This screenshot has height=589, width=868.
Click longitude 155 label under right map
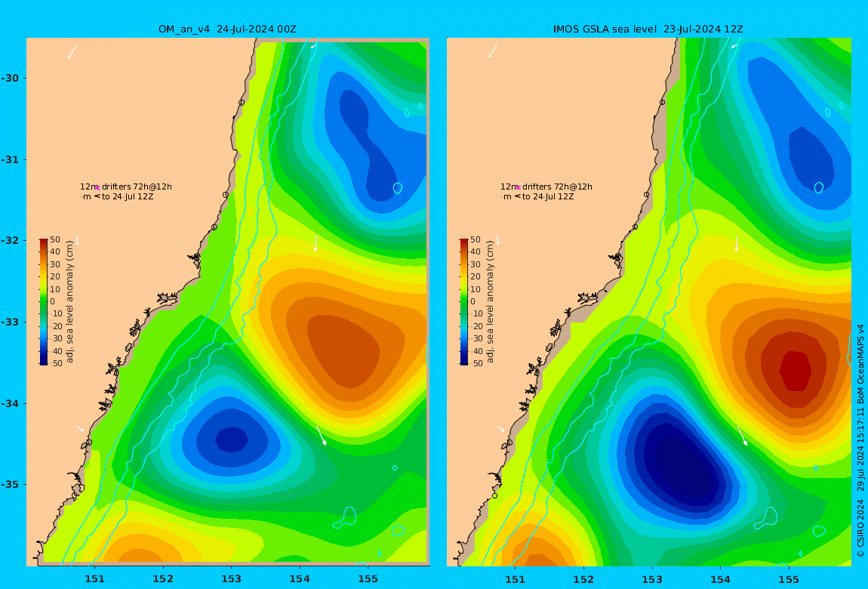click(789, 579)
